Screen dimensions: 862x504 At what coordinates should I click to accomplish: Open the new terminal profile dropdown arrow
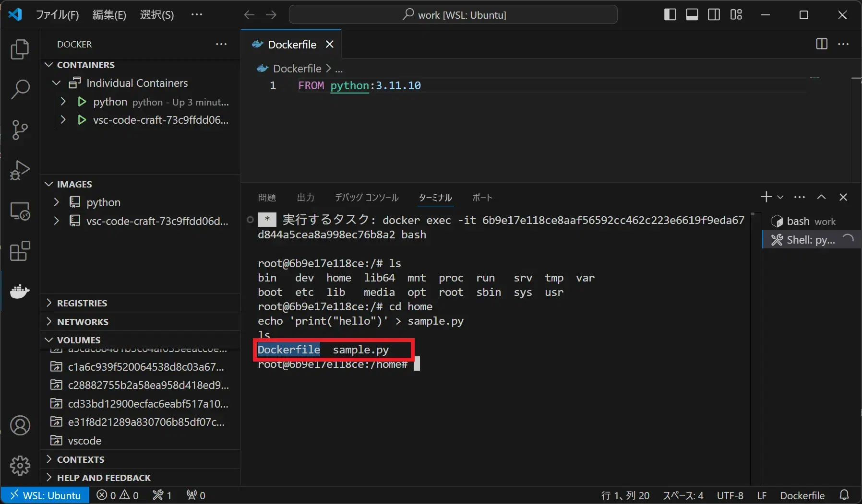[x=780, y=197]
